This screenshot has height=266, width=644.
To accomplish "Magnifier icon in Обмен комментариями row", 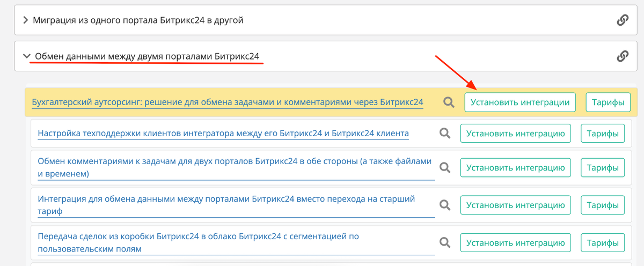I will [444, 167].
